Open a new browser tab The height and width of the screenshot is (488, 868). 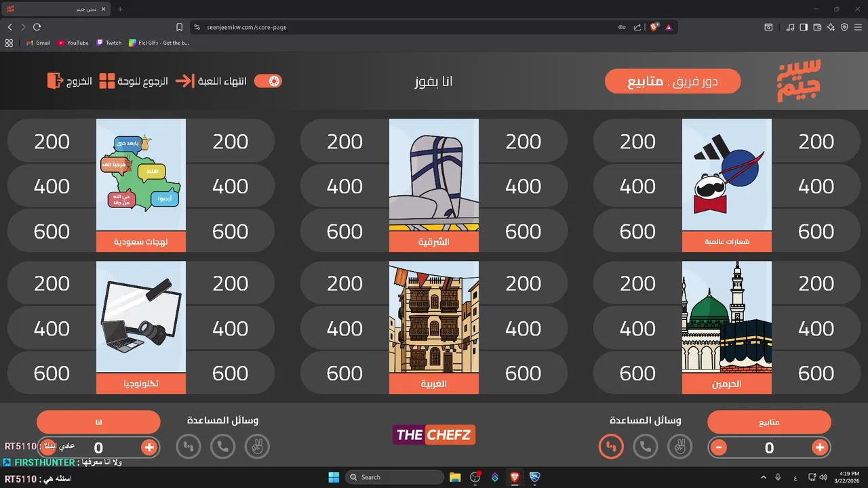tap(120, 9)
